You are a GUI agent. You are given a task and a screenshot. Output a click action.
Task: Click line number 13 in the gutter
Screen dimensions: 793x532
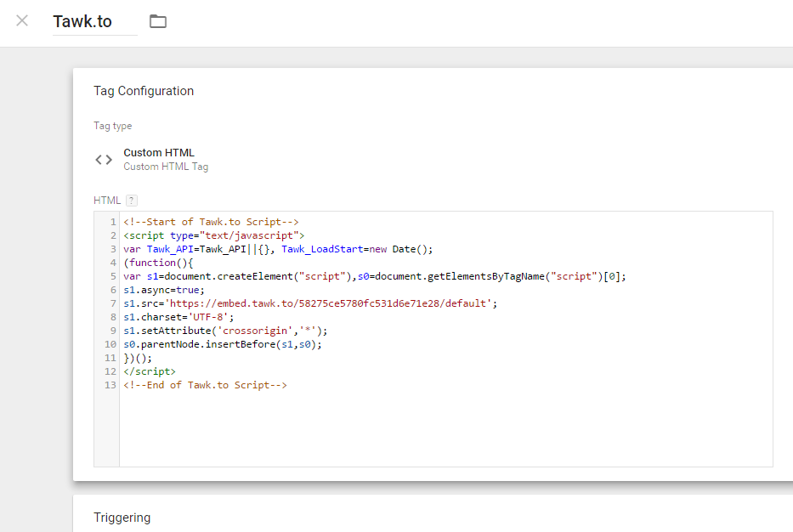coord(110,385)
